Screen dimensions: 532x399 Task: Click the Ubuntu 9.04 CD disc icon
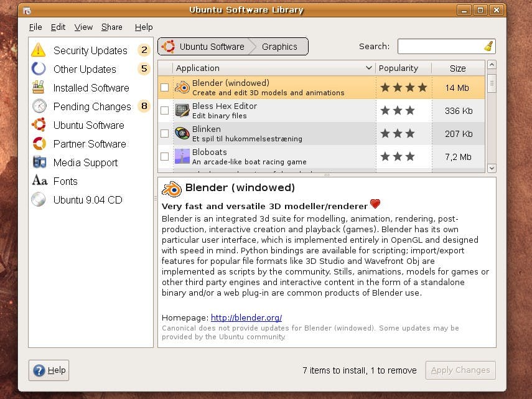[x=39, y=199]
